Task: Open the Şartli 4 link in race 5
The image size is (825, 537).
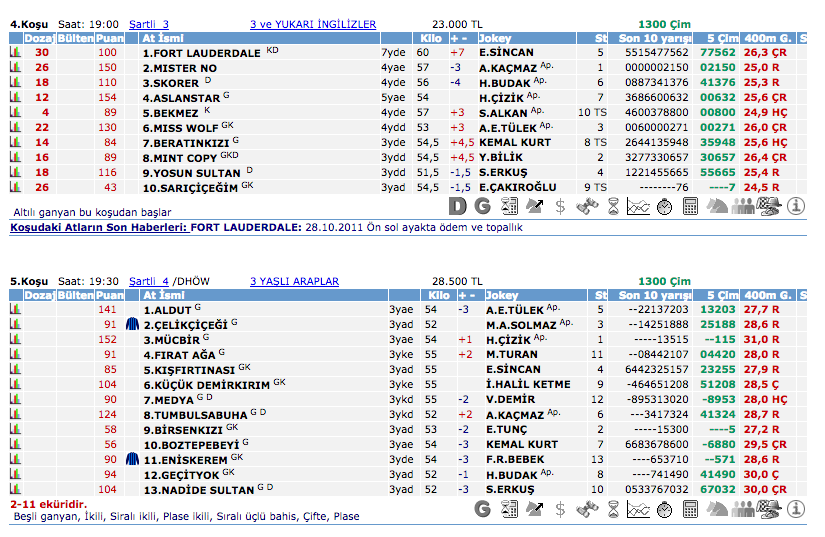Action: coord(149,282)
